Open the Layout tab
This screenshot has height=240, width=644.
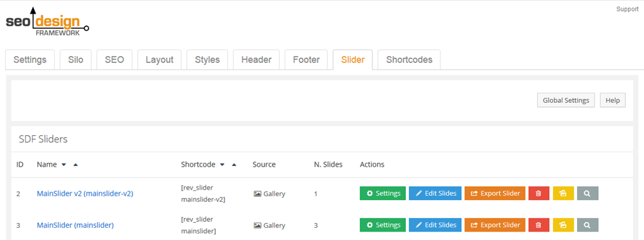pyautogui.click(x=159, y=60)
